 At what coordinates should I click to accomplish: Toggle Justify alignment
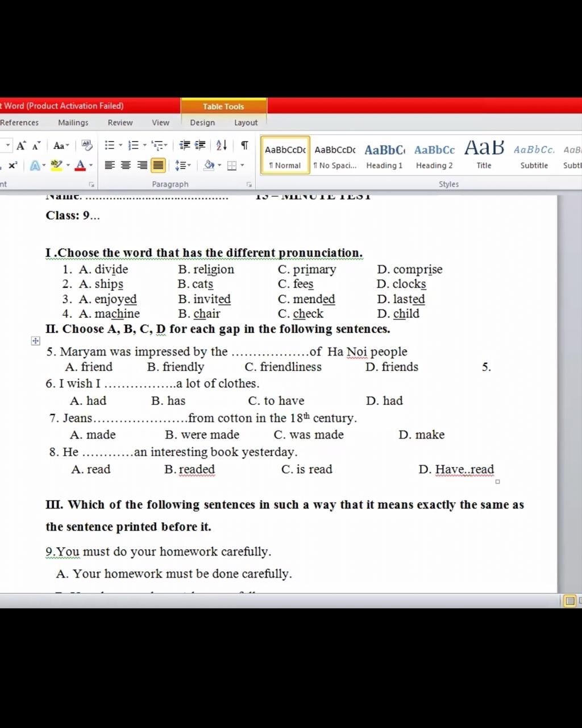[158, 166]
